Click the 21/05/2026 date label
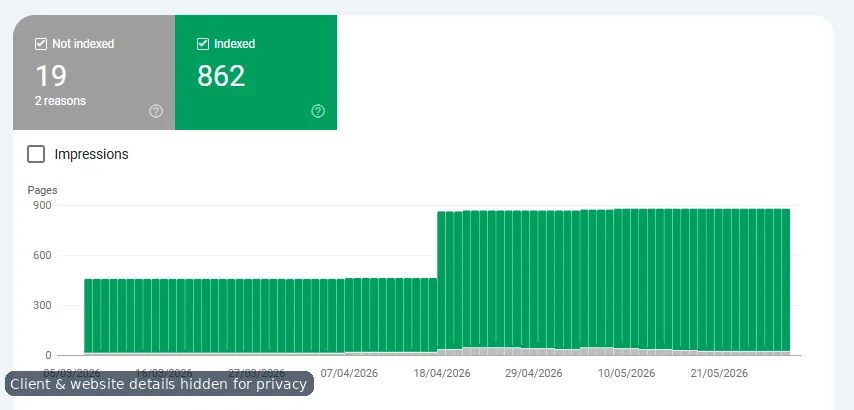The height and width of the screenshot is (410, 854). pos(719,374)
